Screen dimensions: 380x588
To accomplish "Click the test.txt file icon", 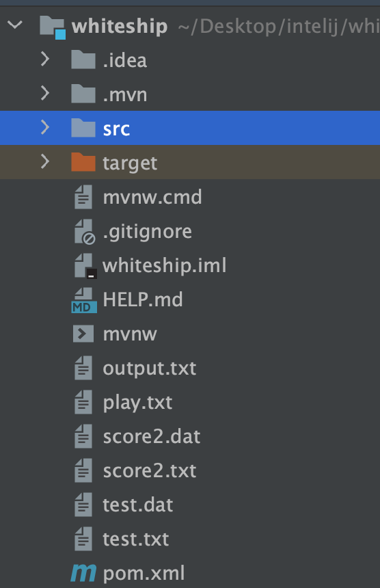I will point(83,539).
